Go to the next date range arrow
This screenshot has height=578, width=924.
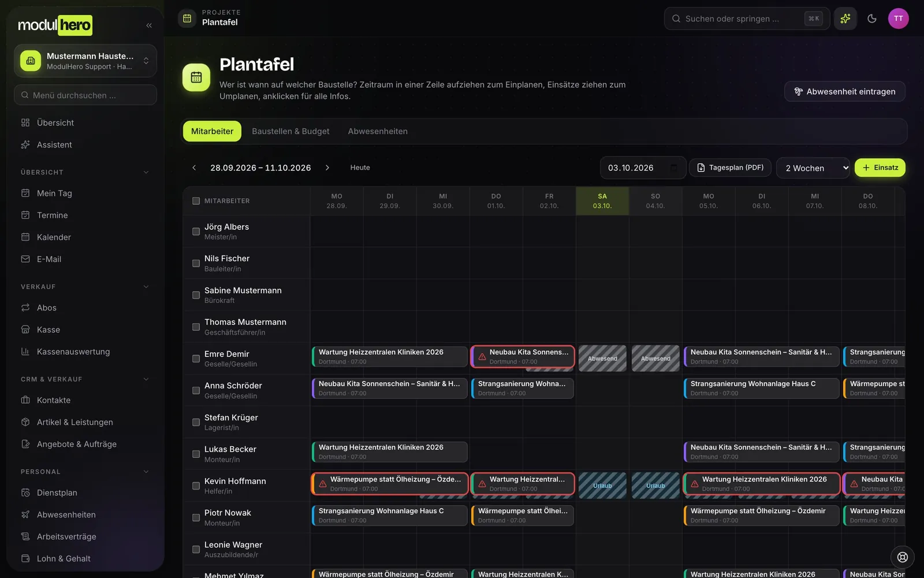tap(327, 168)
